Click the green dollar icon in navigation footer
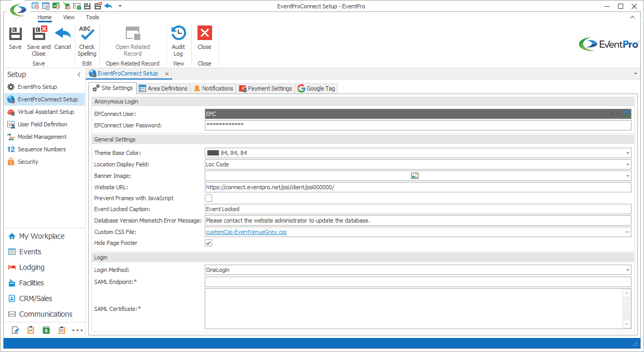This screenshot has width=644, height=352. coord(46,330)
